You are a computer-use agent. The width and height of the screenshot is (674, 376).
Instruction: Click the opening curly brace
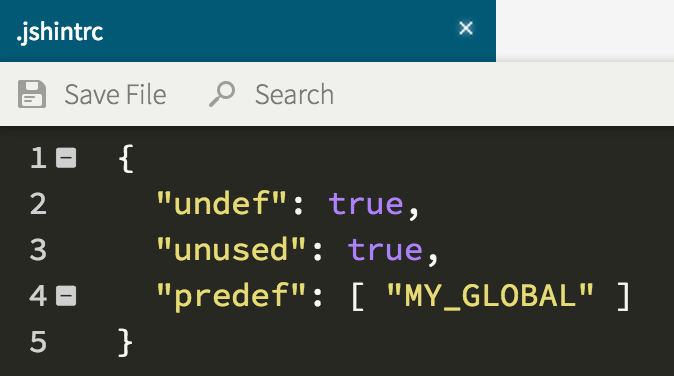[x=126, y=159]
